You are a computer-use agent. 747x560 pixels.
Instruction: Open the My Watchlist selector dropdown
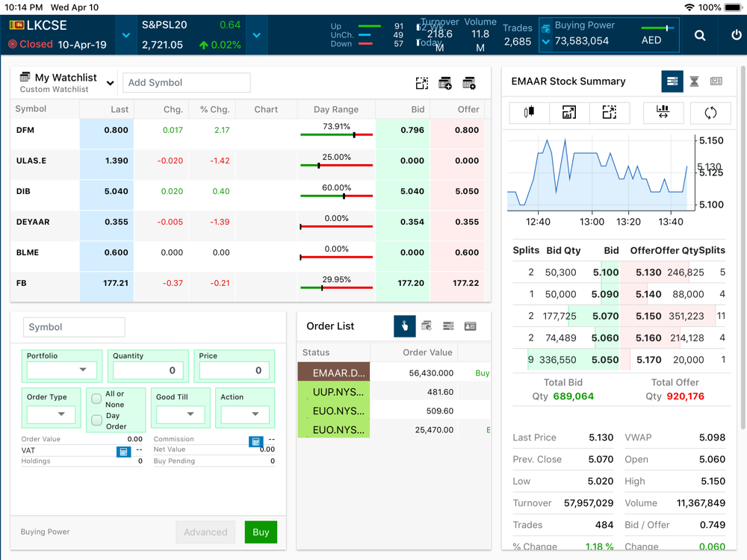pyautogui.click(x=110, y=83)
